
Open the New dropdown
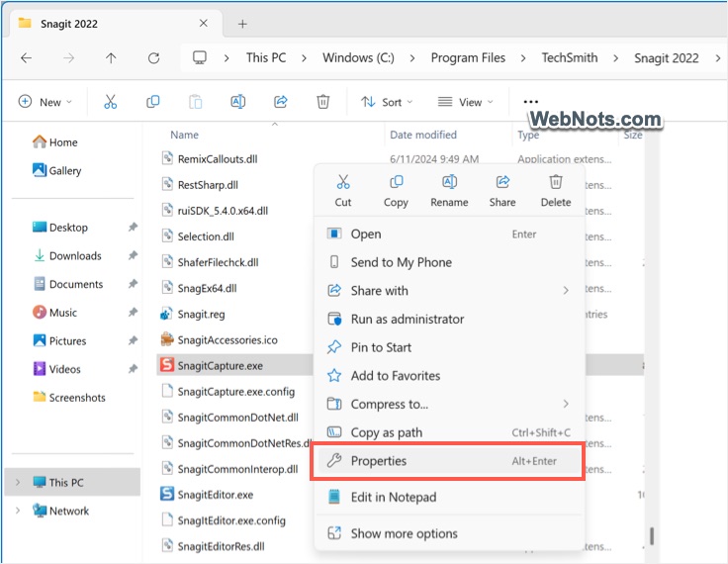point(45,102)
